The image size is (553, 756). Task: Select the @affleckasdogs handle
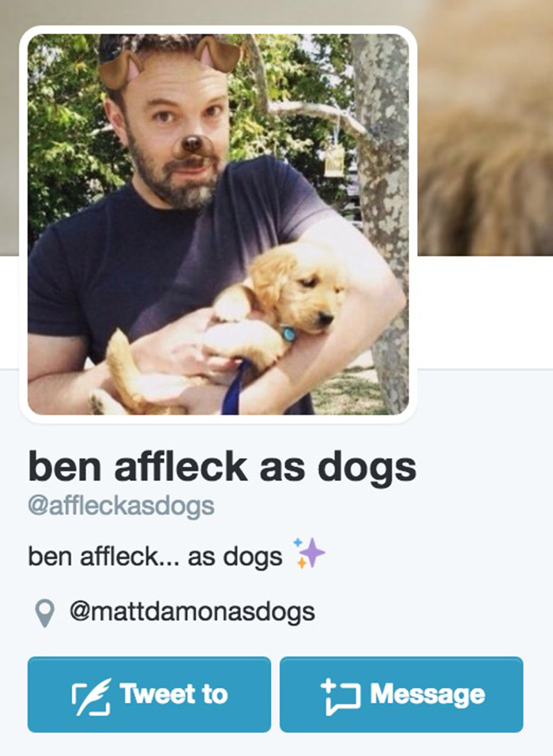coord(121,506)
